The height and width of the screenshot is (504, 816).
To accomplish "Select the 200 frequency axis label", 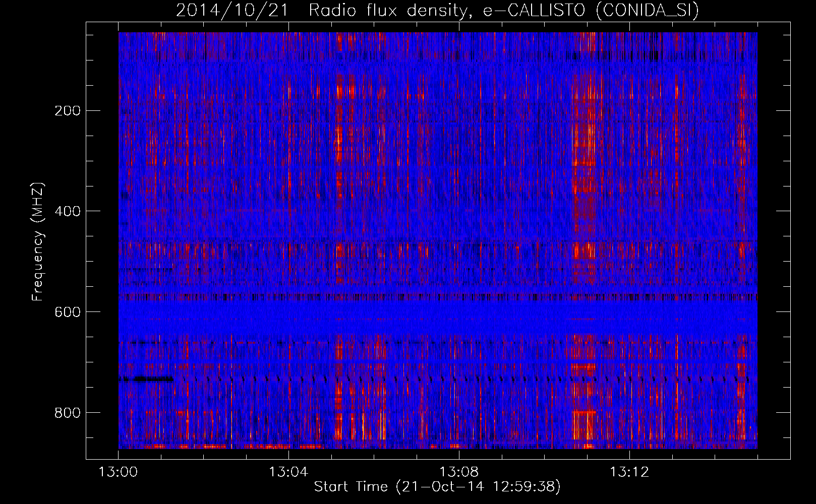I will click(68, 111).
